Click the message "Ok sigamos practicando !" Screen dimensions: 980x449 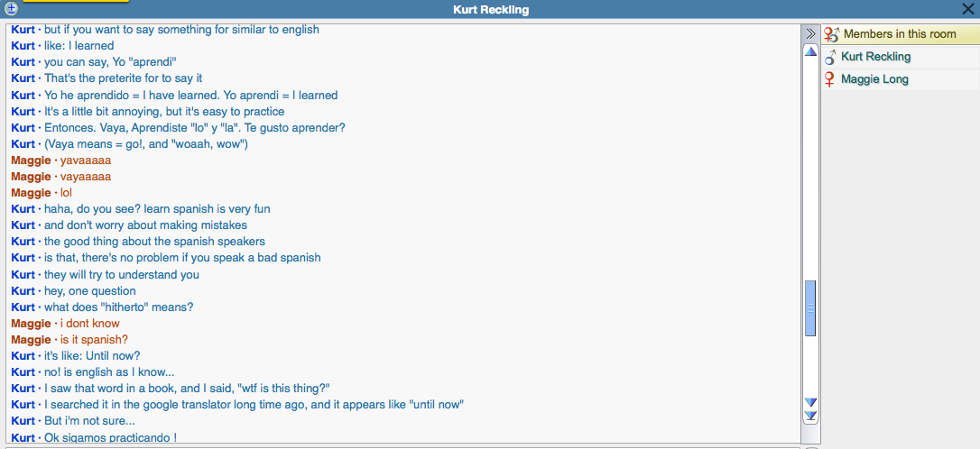click(110, 438)
